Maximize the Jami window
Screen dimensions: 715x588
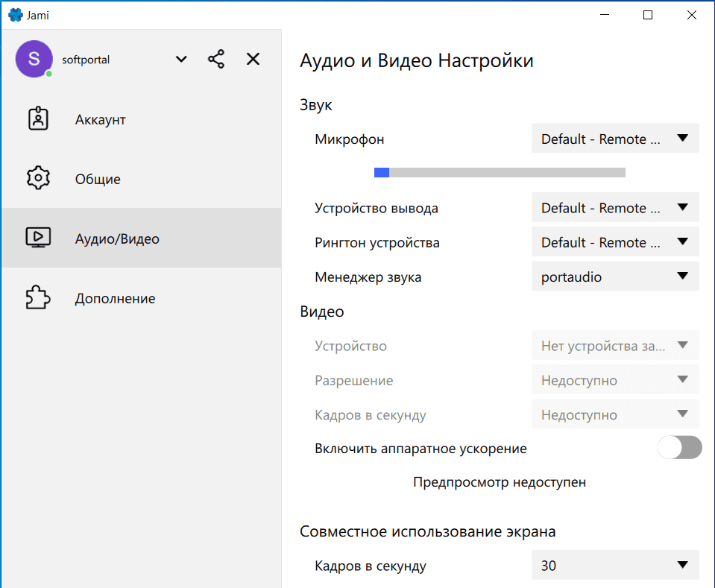click(x=648, y=15)
